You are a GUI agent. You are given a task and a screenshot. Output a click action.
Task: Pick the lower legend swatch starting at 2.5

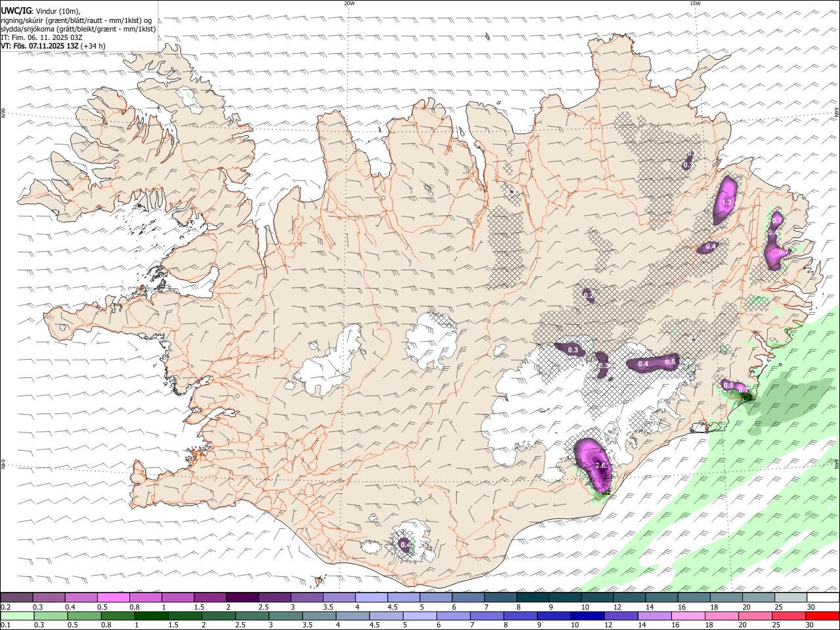coord(252,616)
